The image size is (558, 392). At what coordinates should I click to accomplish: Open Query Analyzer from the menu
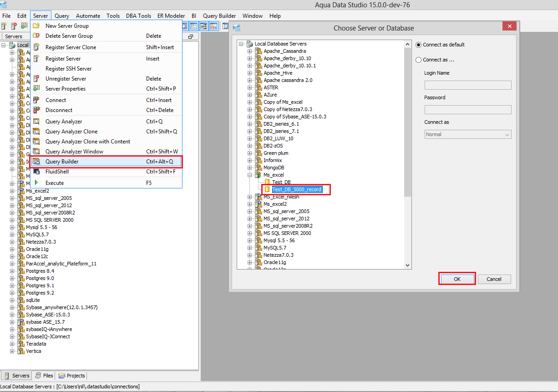tap(107, 122)
